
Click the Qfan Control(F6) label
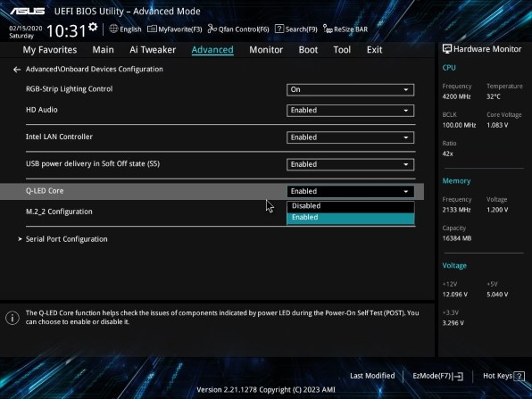coord(244,29)
